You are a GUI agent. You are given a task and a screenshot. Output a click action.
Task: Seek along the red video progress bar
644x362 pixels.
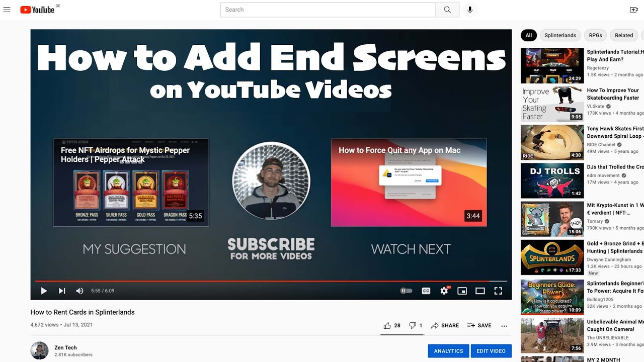pyautogui.click(x=271, y=281)
